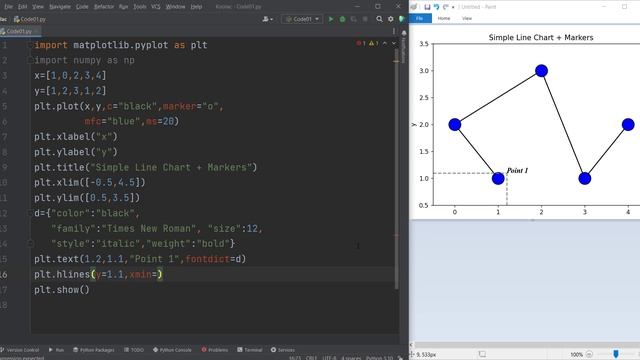The height and width of the screenshot is (360, 640).
Task: Click Code01.py breadcrumb in navigation bar
Action: point(30,19)
